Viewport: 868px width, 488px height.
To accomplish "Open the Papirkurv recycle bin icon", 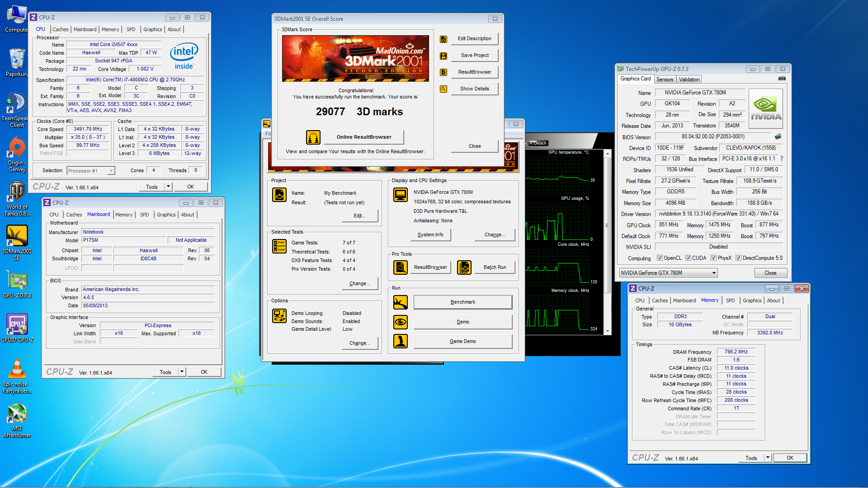I will [x=16, y=62].
